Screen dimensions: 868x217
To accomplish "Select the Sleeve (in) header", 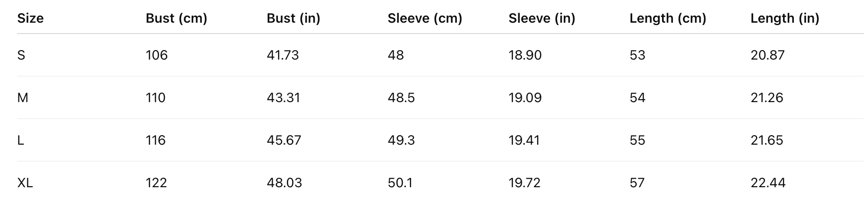I will pos(541,18).
